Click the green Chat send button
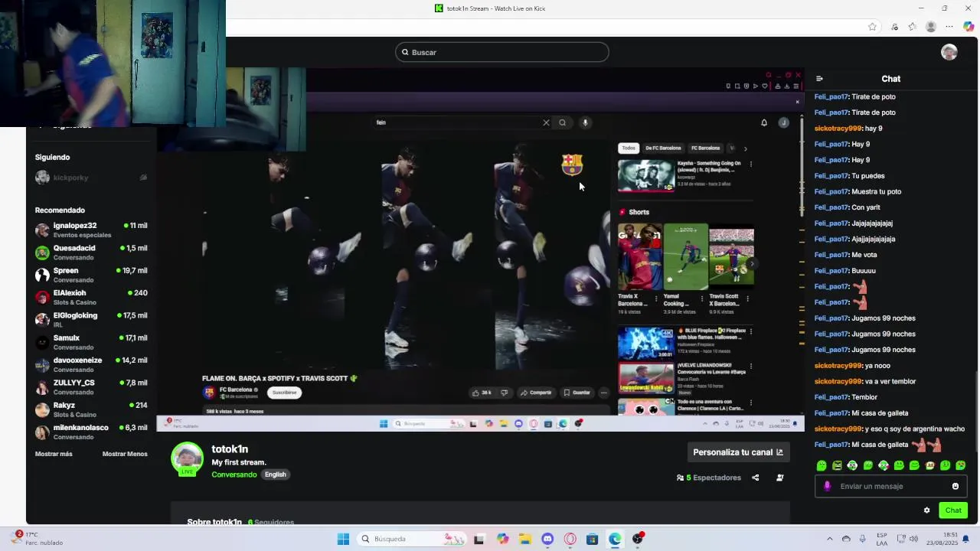 click(x=953, y=510)
